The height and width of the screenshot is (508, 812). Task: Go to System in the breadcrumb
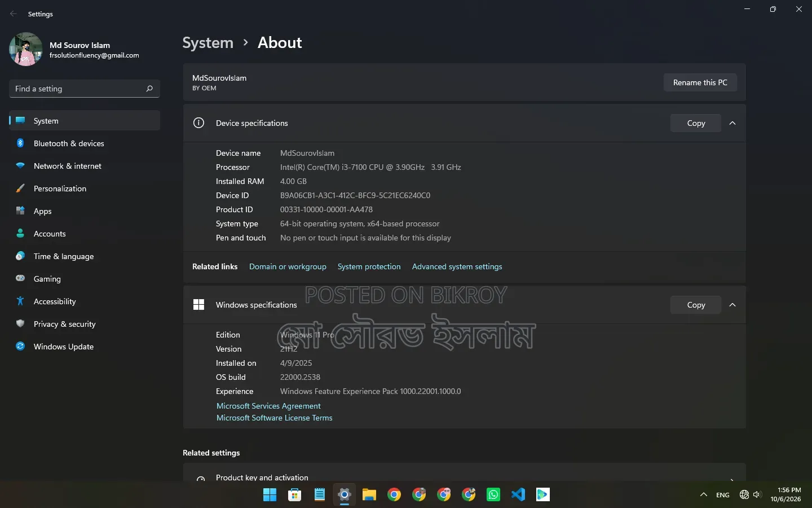tap(208, 43)
